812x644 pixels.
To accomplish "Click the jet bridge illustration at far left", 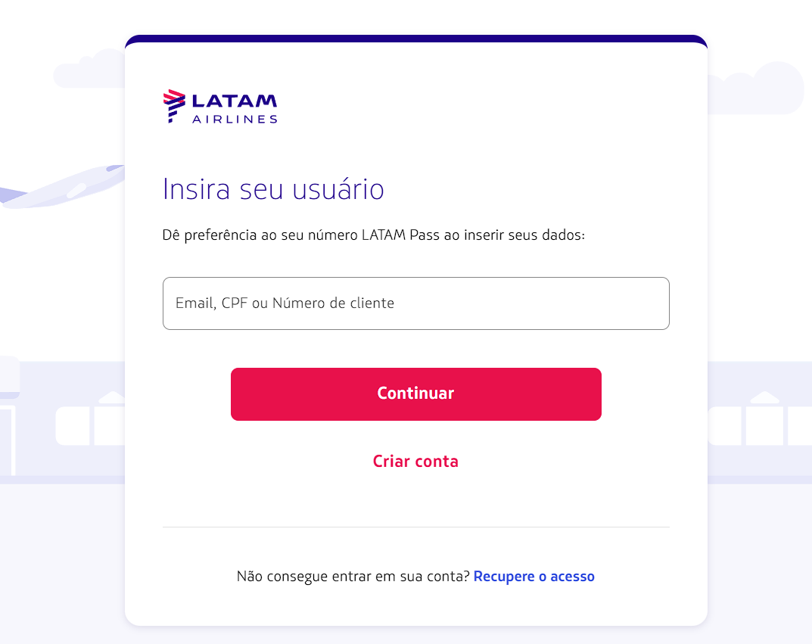I will (9, 414).
